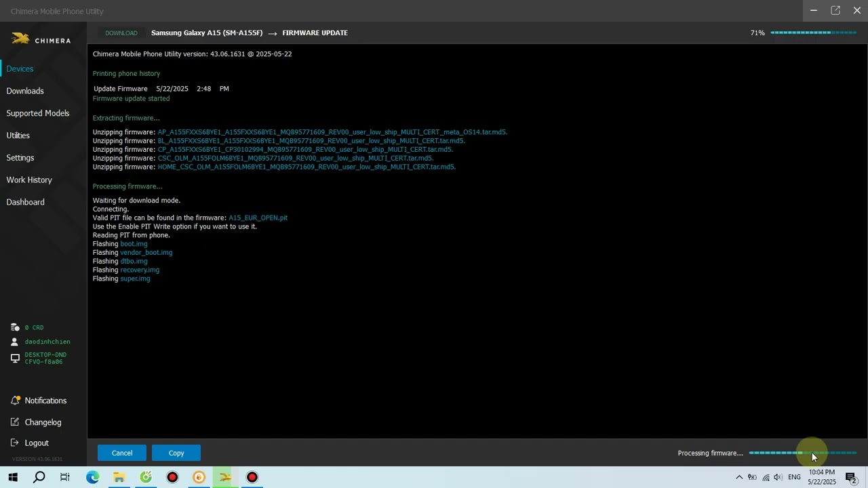The height and width of the screenshot is (488, 868).
Task: Launch Microsoft Edge from the taskbar
Action: coord(92,477)
